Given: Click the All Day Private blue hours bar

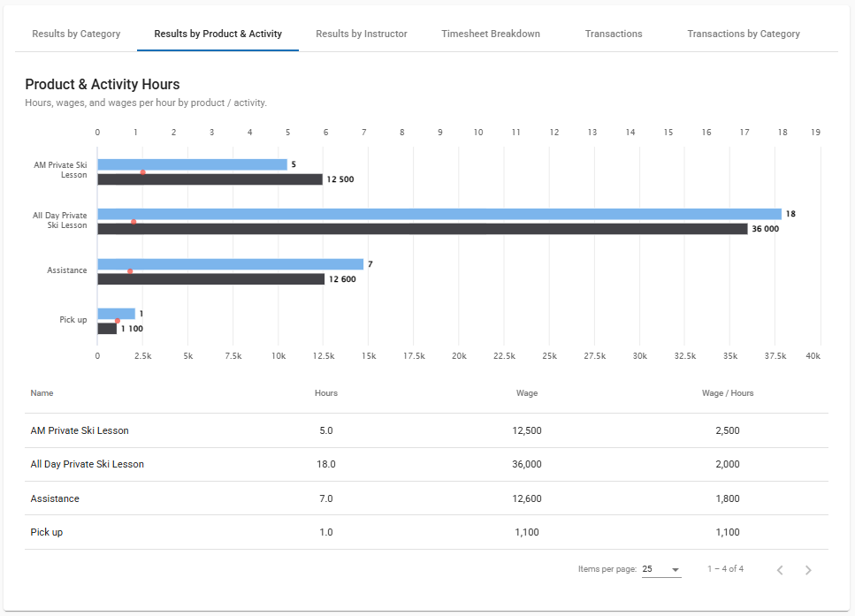Looking at the screenshot, I should 439,214.
